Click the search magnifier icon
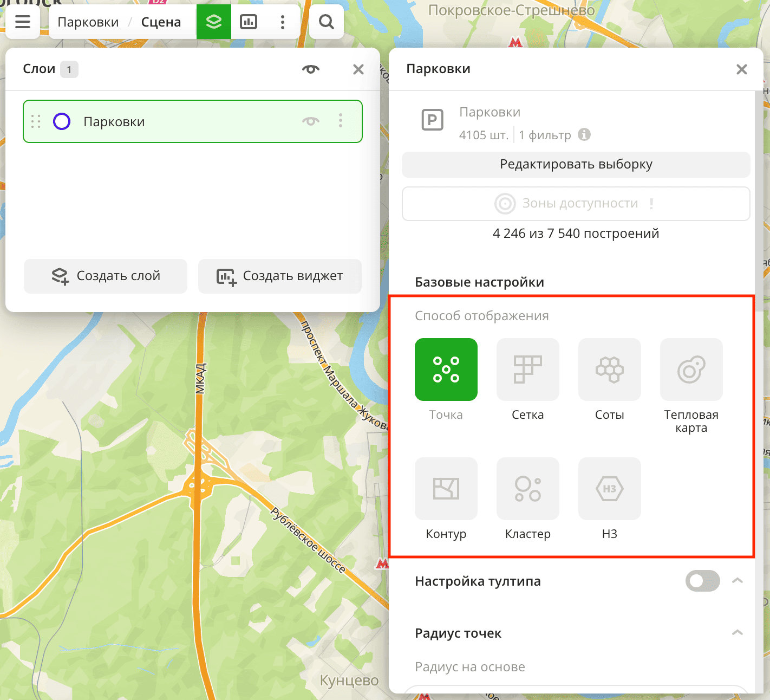 (x=326, y=22)
